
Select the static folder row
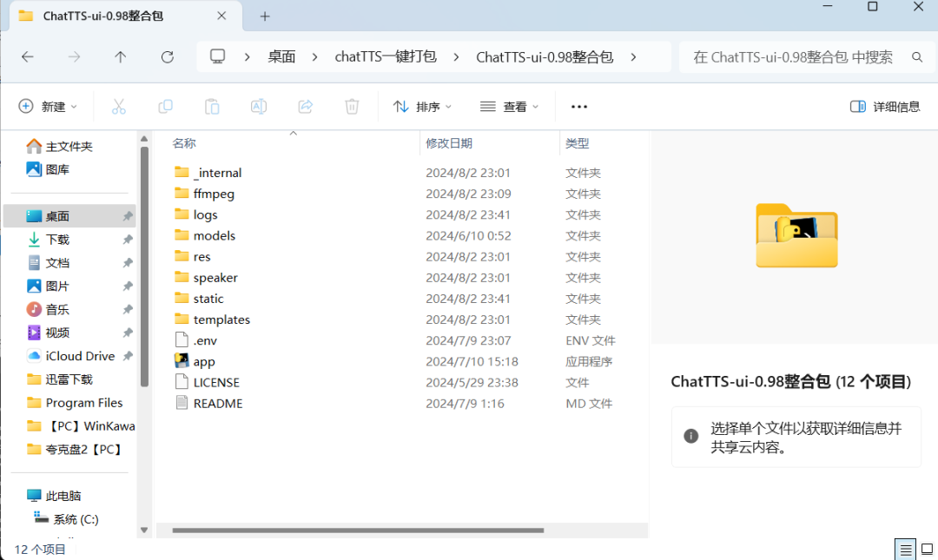199,299
